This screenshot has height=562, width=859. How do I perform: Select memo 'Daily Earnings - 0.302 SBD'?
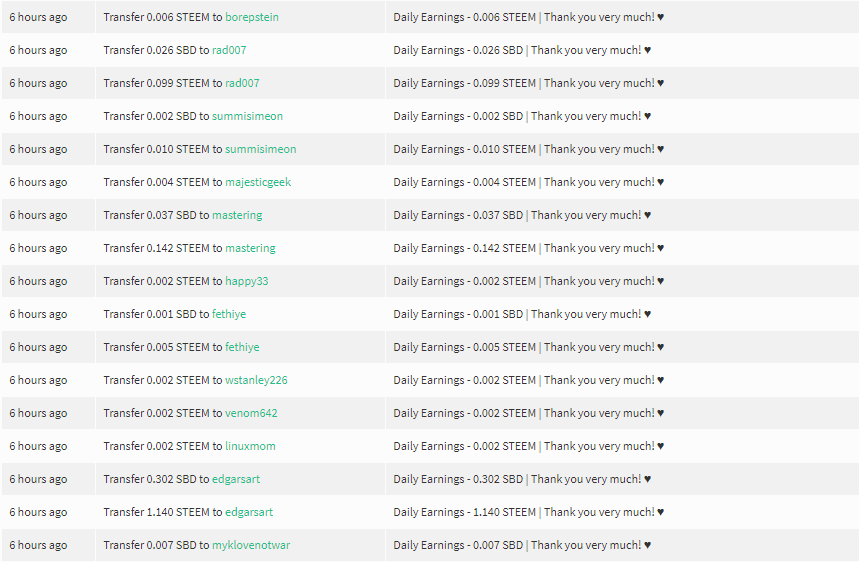pos(458,479)
